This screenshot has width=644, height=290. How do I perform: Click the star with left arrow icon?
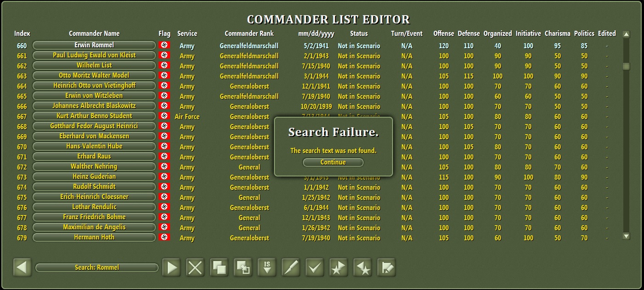pyautogui.click(x=363, y=267)
